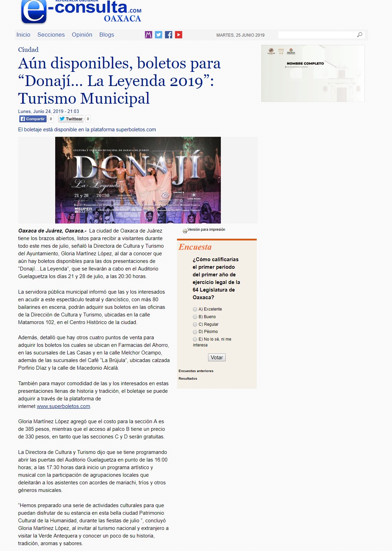Open Encuestas anteriores link

(x=196, y=371)
